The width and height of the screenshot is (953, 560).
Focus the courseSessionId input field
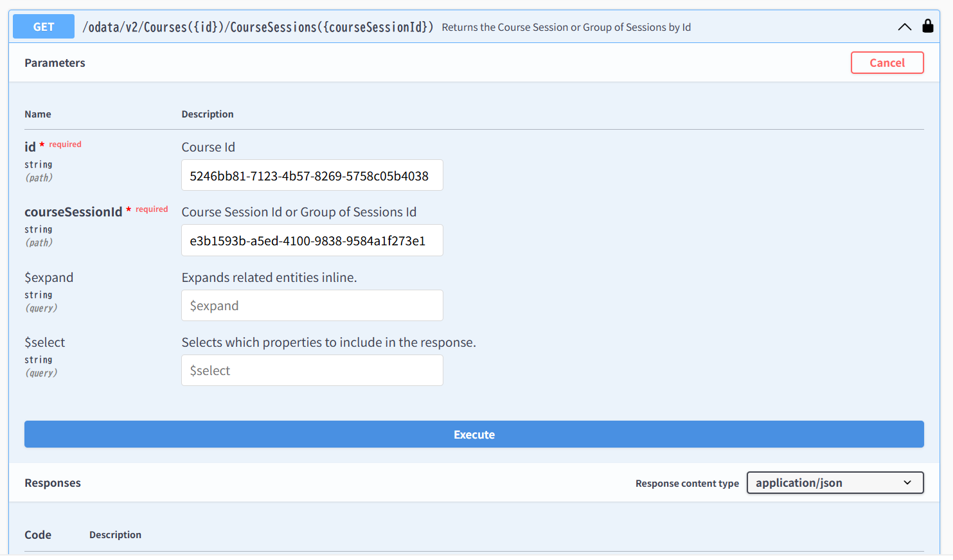point(312,240)
